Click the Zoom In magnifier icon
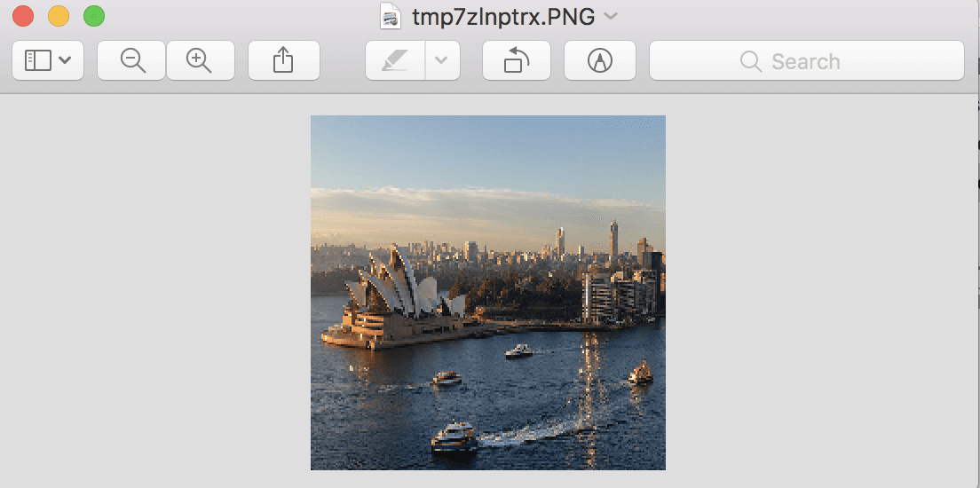 click(x=200, y=60)
